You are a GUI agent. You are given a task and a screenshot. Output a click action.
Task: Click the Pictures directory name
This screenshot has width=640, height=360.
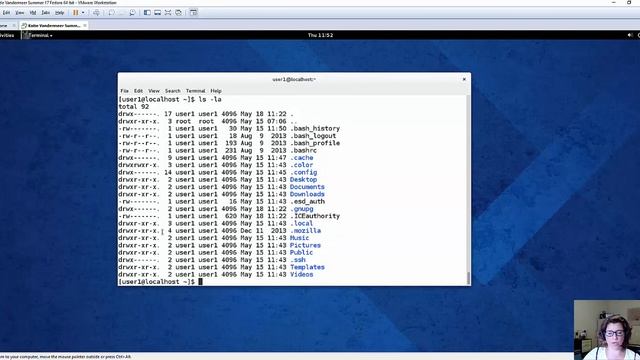point(305,245)
